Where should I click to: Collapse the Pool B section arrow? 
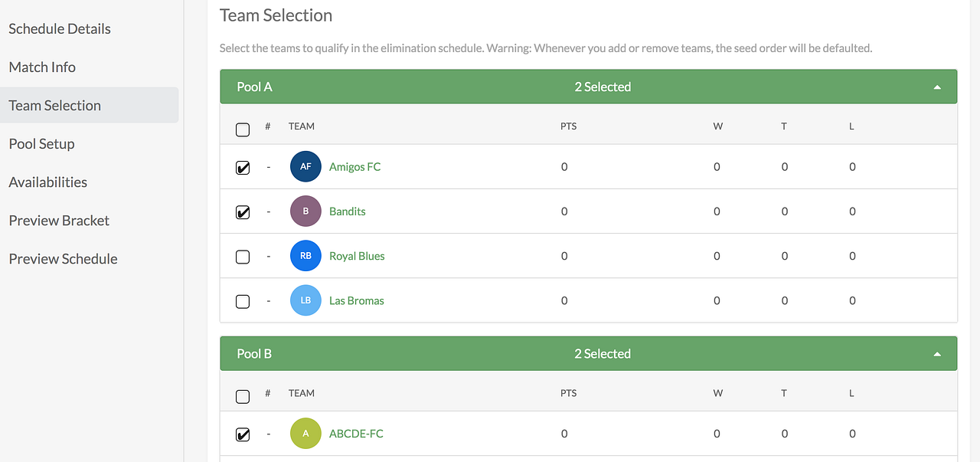click(x=937, y=354)
